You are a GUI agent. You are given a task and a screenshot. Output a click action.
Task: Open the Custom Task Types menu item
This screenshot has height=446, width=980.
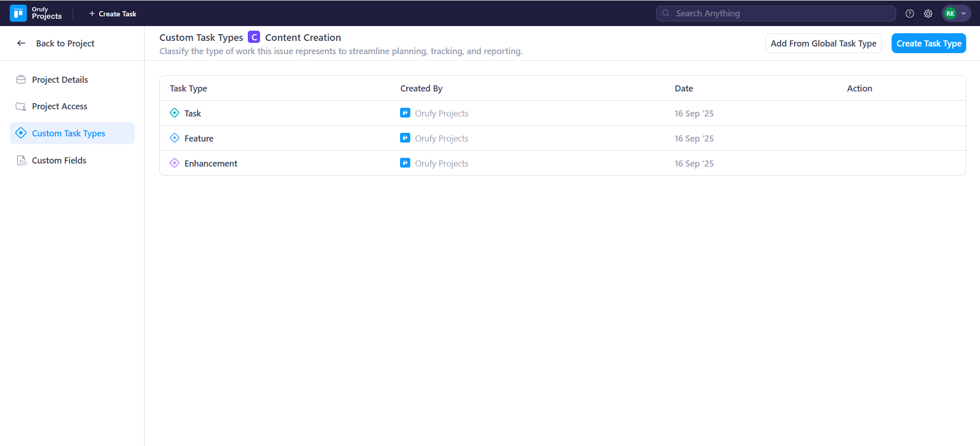(x=68, y=133)
